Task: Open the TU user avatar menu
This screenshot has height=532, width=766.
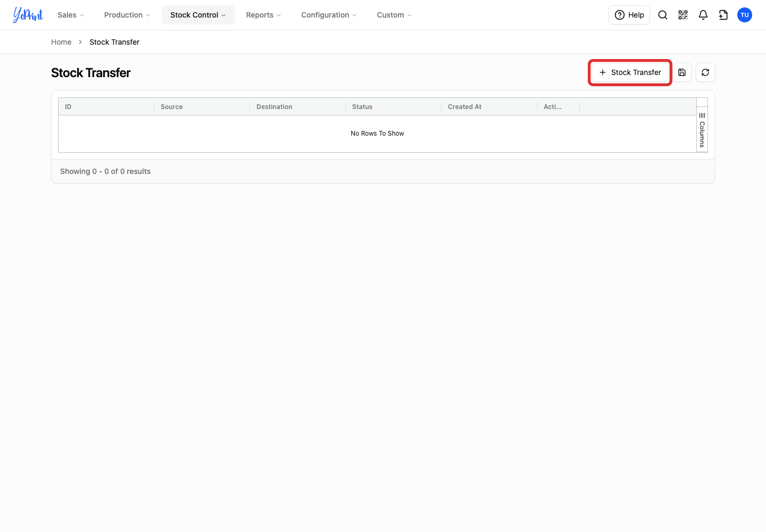Action: click(x=745, y=15)
